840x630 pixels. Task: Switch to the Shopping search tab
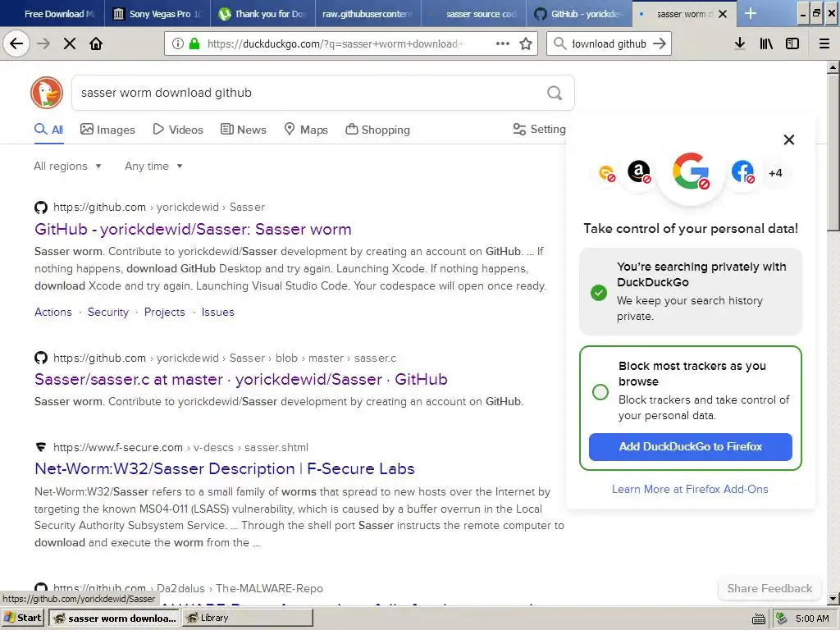tap(377, 130)
